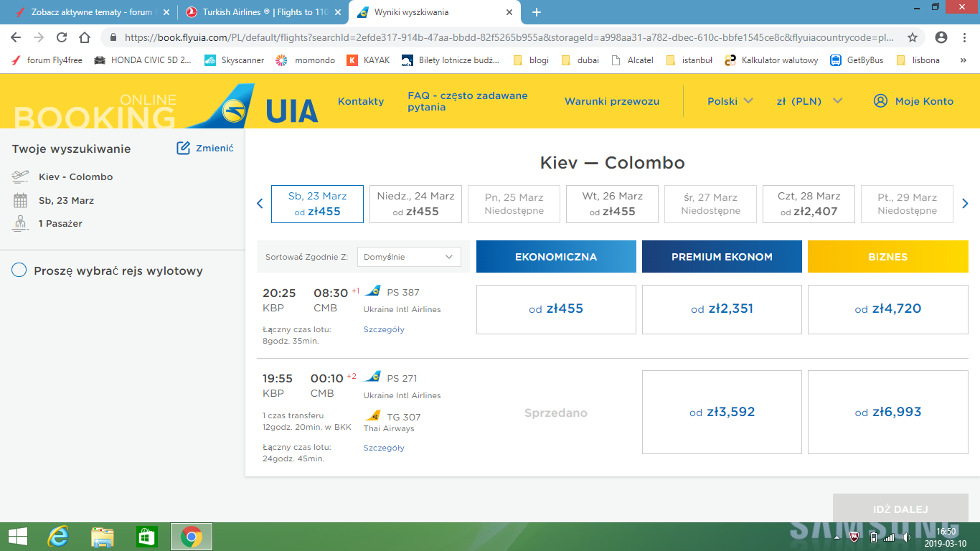The width and height of the screenshot is (980, 551).
Task: Open the forum Fly4free bookmark
Action: pyautogui.click(x=47, y=60)
